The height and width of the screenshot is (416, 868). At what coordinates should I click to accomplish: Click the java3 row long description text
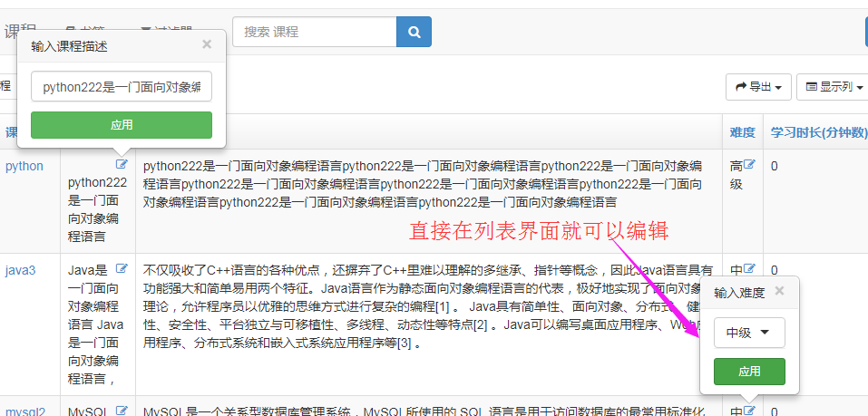428,306
